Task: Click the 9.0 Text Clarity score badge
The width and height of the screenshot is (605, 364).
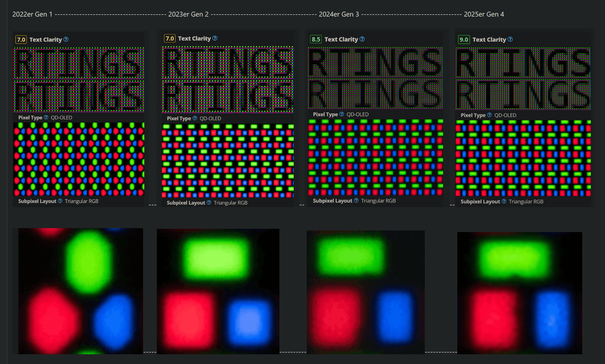Action: (464, 40)
